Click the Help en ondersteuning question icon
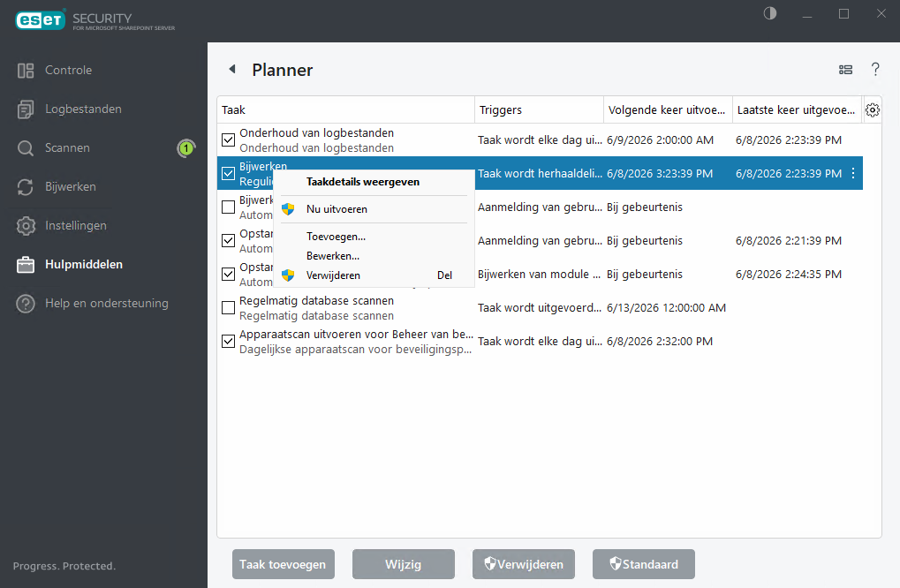 pyautogui.click(x=26, y=304)
